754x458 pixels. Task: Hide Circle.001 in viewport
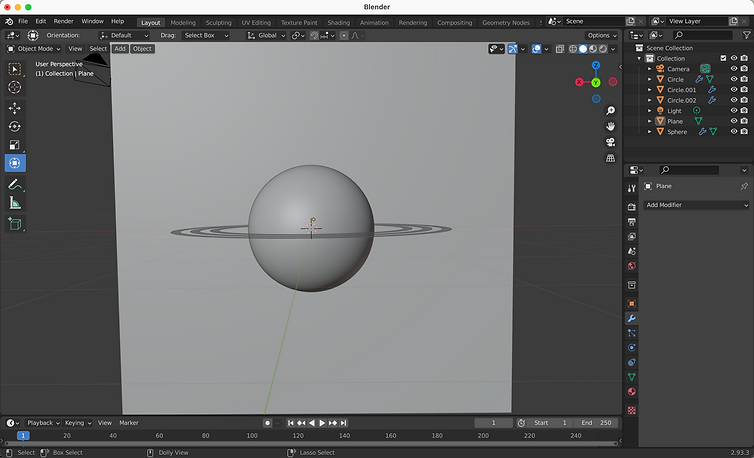point(734,90)
